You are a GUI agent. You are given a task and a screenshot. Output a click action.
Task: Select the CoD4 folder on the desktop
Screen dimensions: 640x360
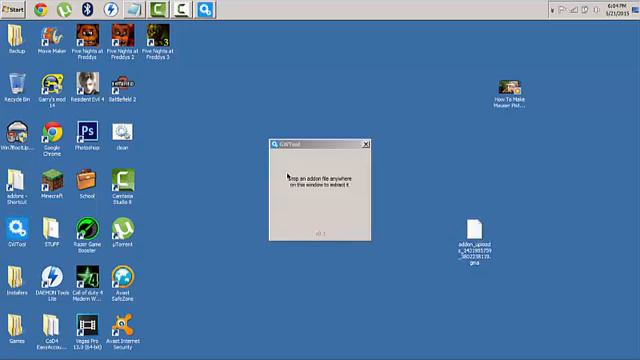51,331
